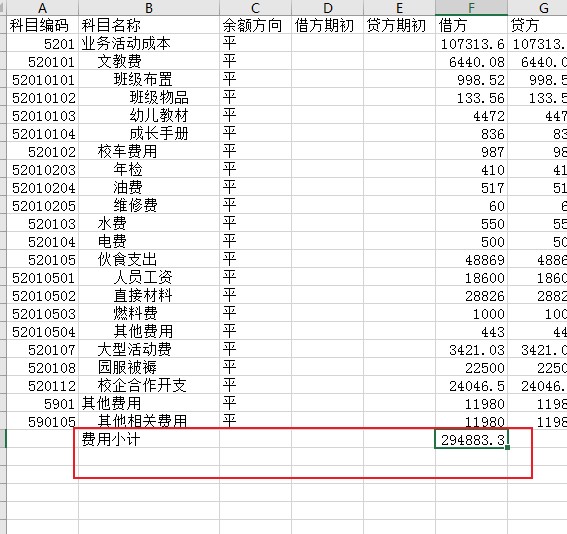The image size is (567, 534).
Task: Select the 文教费 cell
Action: [x=149, y=61]
